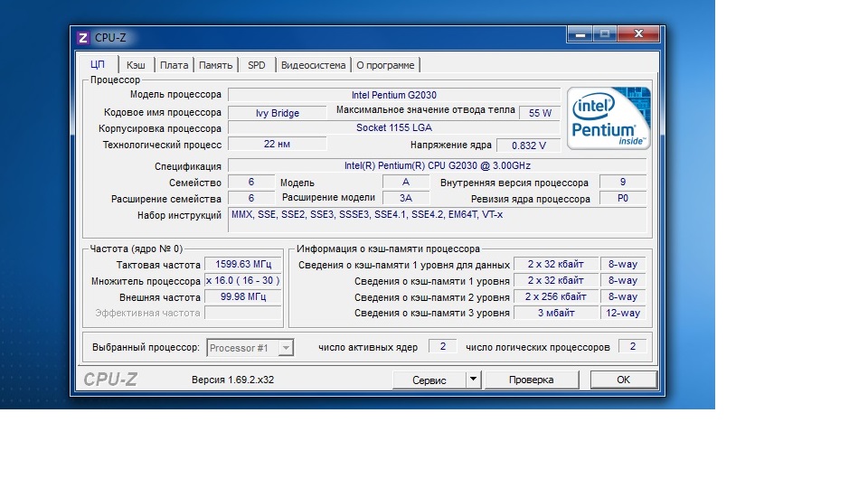Open the Processor #1 selection dropdown

click(250, 348)
